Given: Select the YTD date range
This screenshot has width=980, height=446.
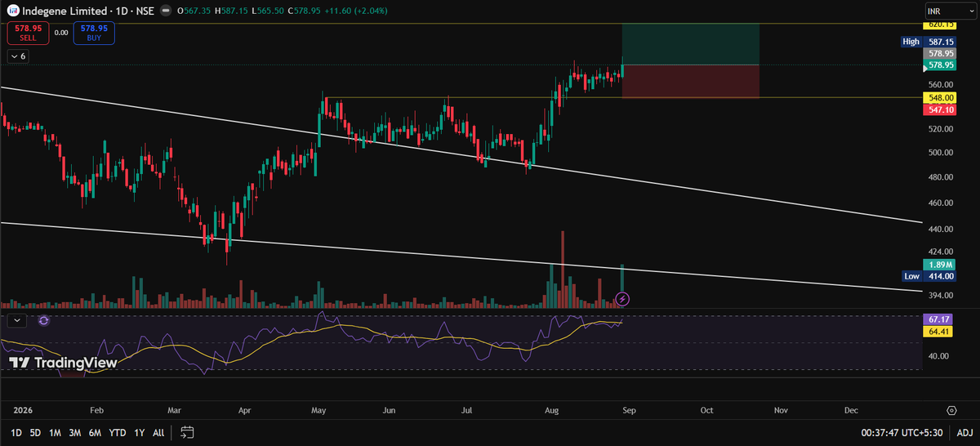Looking at the screenshot, I should click(x=117, y=432).
